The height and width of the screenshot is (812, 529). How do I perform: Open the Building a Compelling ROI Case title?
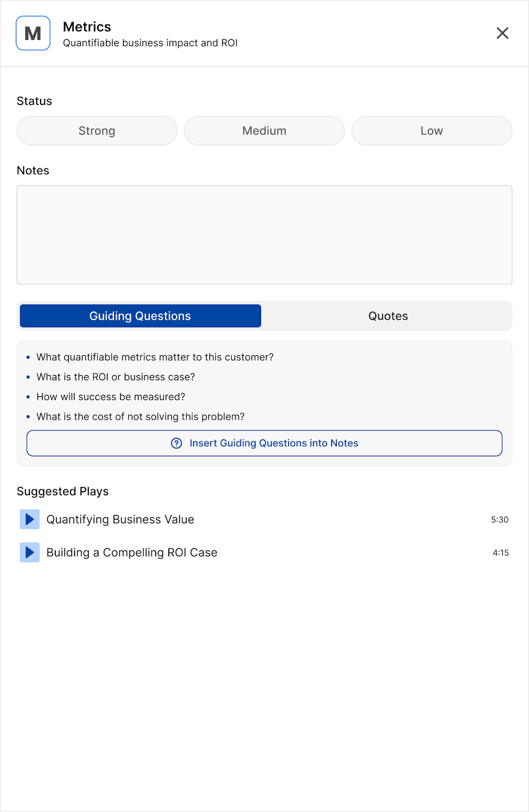[x=132, y=553]
